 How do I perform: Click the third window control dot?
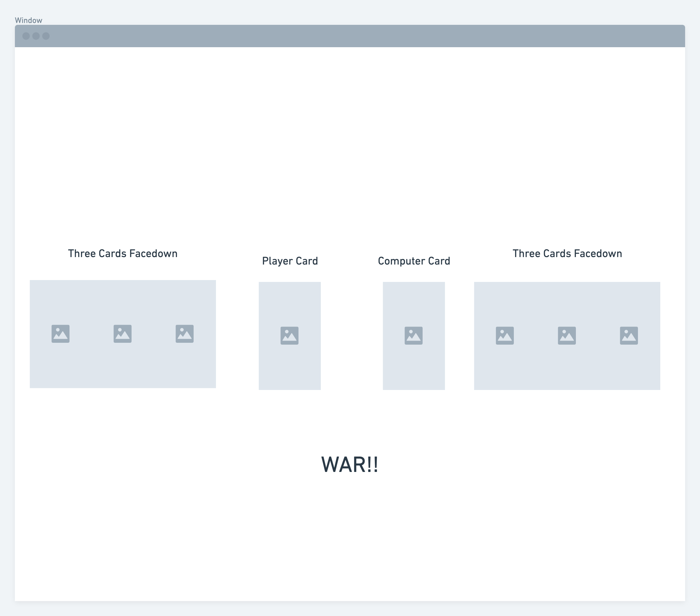pos(46,36)
